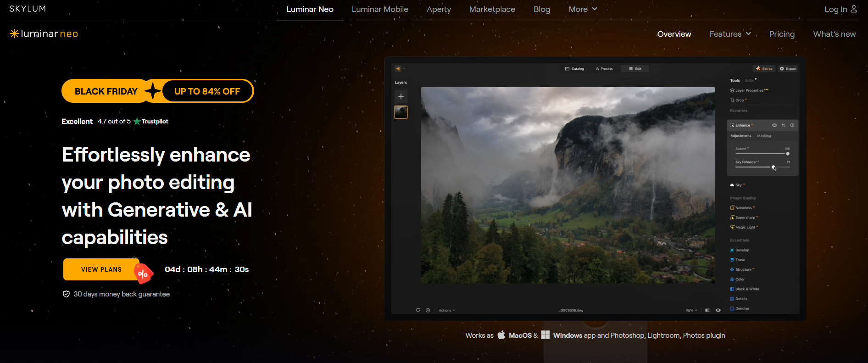Click the Trustpilot star rating logo
The image size is (868, 363).
[150, 121]
